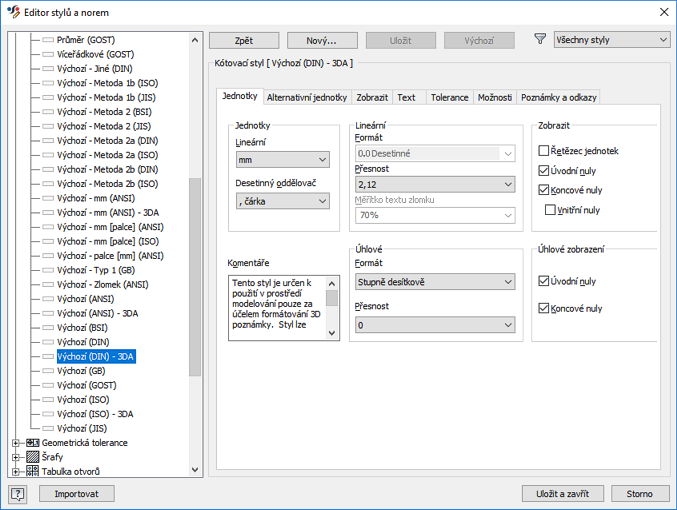Viewport: 677px width, 510px height.
Task: Open the Lineární units mm dropdown
Action: tap(283, 160)
